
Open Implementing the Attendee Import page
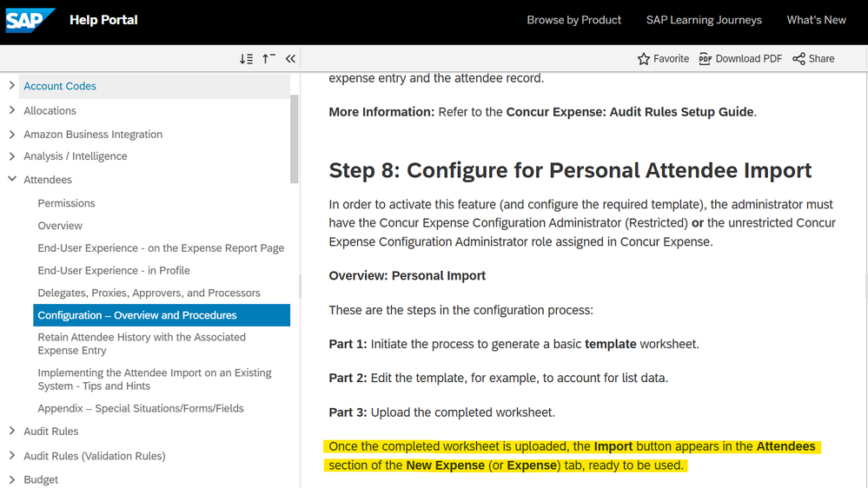click(155, 379)
